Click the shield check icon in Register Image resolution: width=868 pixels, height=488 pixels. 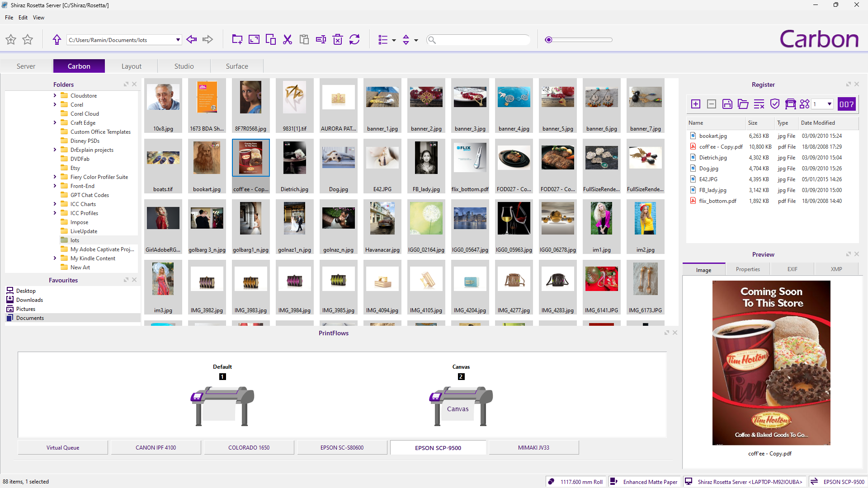click(x=775, y=104)
